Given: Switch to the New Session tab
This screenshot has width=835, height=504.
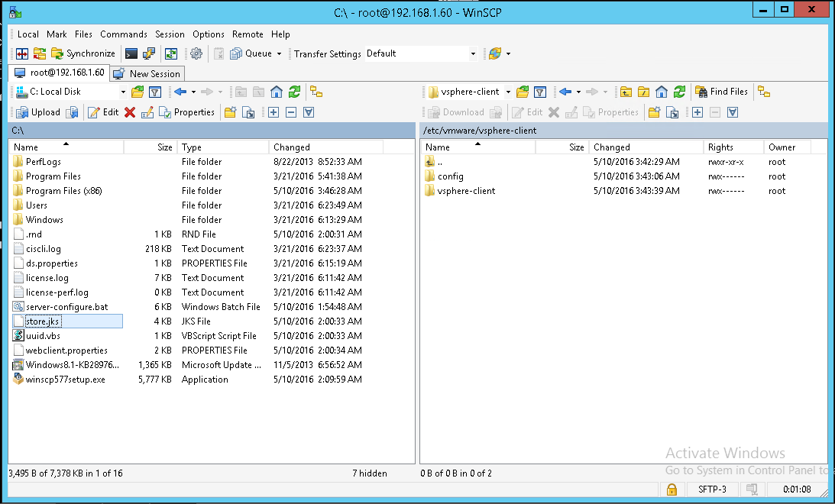Looking at the screenshot, I should click(147, 73).
